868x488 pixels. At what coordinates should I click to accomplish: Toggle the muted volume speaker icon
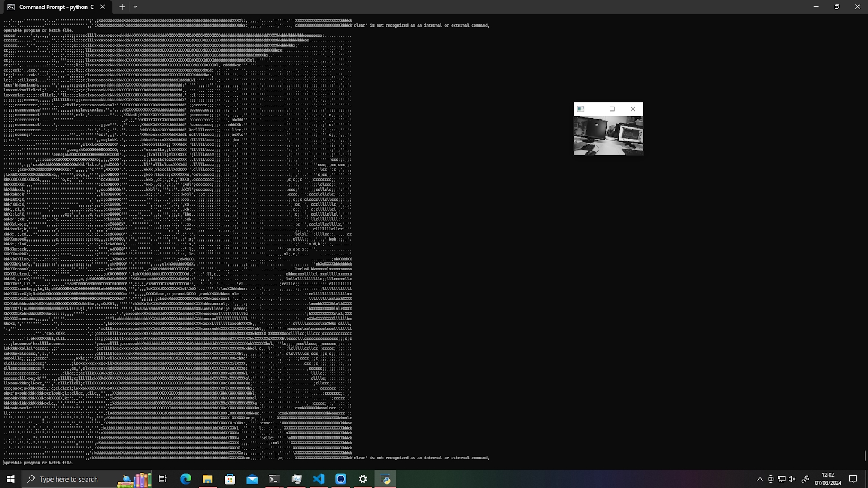(x=792, y=479)
